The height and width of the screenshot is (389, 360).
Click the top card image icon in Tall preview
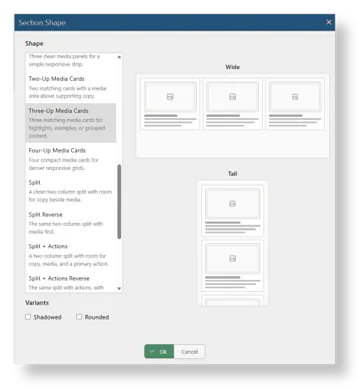point(232,203)
